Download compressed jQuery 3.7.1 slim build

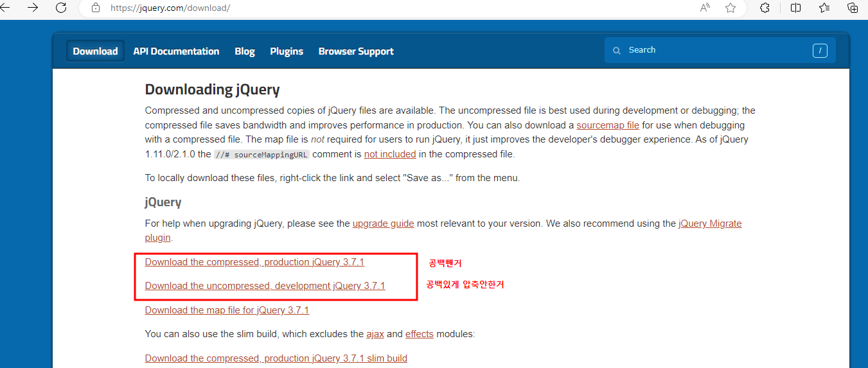pyautogui.click(x=276, y=358)
